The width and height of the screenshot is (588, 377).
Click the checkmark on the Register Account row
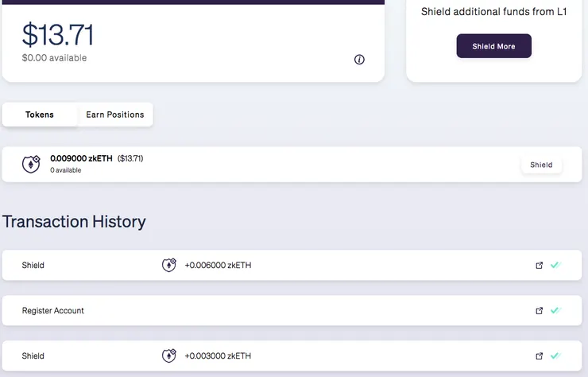[555, 310]
